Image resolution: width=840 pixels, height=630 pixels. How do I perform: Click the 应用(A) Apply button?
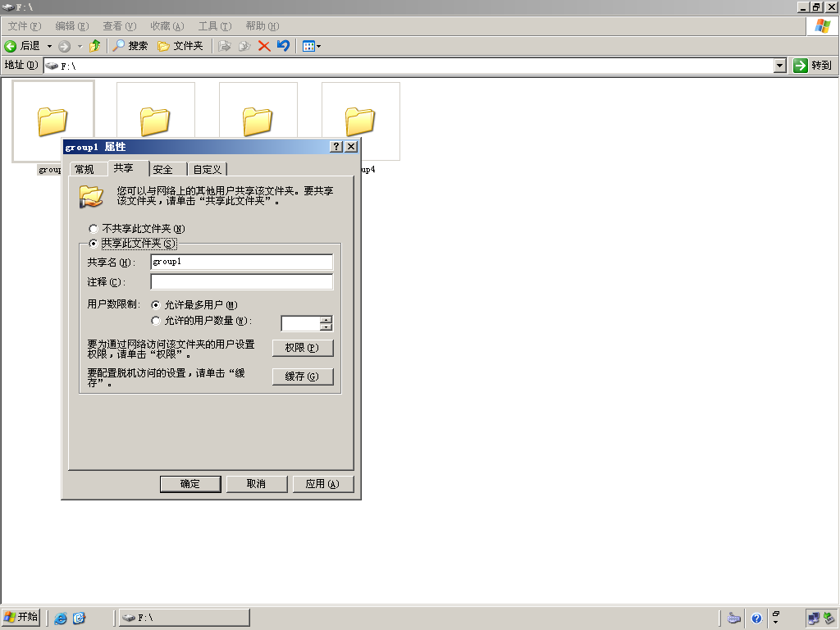323,484
